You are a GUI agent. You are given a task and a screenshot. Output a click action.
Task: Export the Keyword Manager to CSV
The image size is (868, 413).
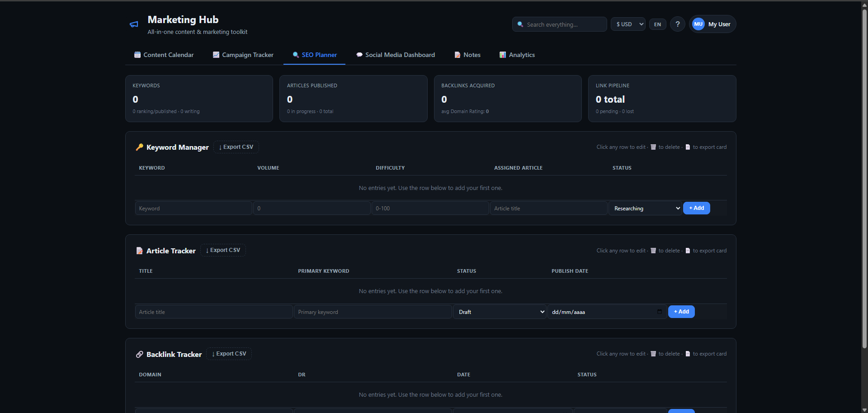point(236,147)
